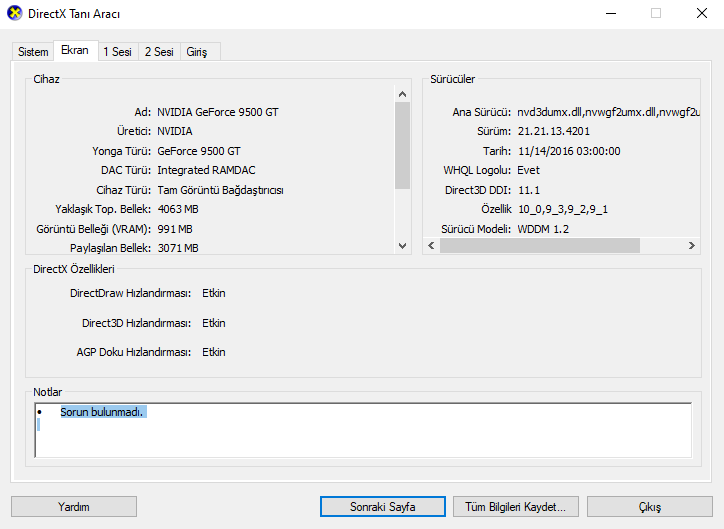Close the DirectX Tanı Aracı window

(701, 13)
